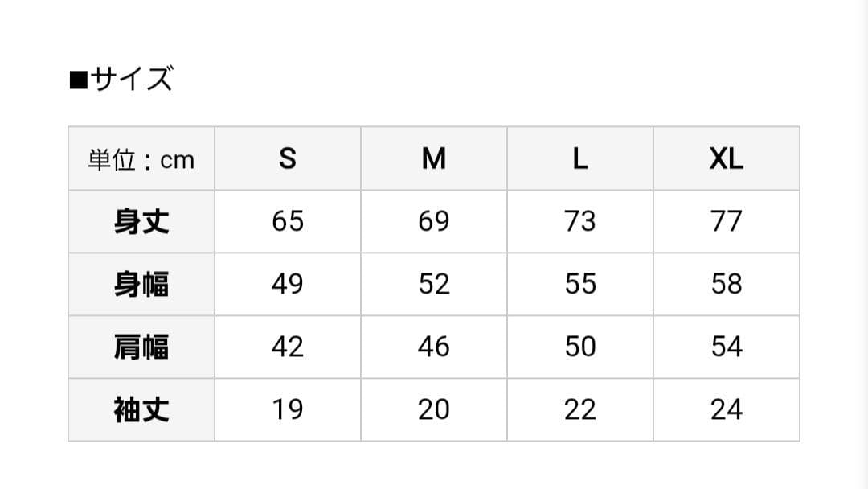Select the 身幅 row label
868x489 pixels.
click(141, 284)
